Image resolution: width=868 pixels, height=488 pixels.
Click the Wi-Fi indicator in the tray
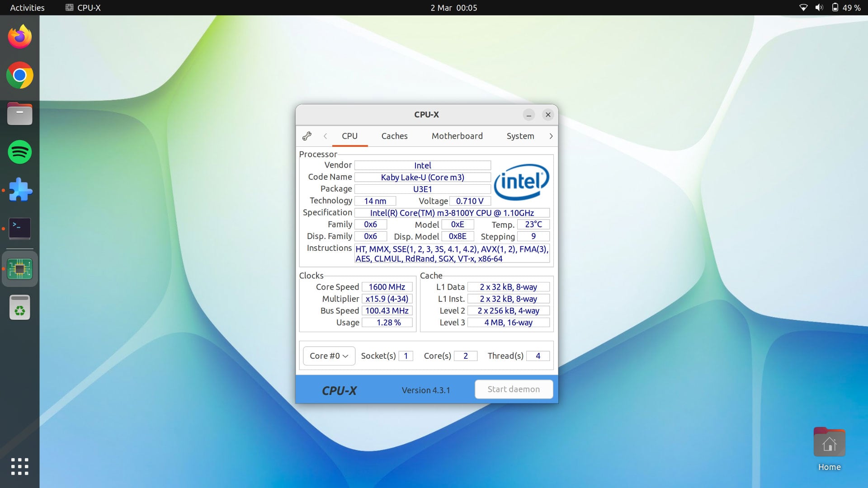[x=803, y=8]
